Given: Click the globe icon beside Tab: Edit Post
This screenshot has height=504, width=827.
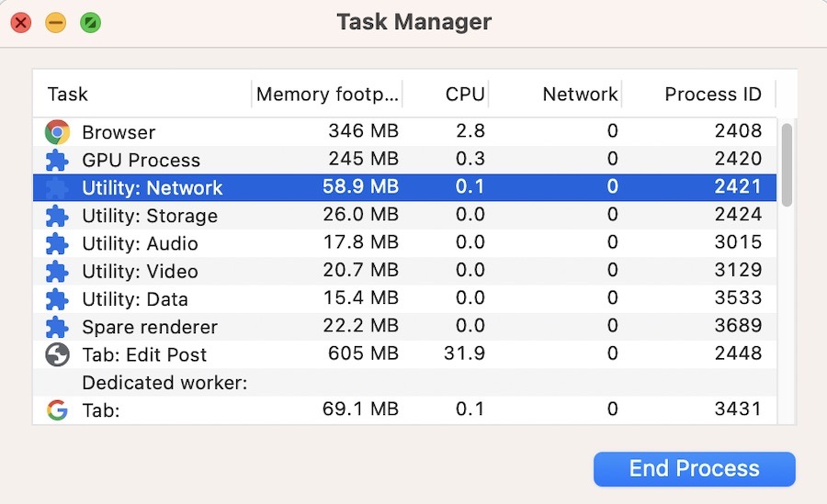Looking at the screenshot, I should click(x=57, y=354).
